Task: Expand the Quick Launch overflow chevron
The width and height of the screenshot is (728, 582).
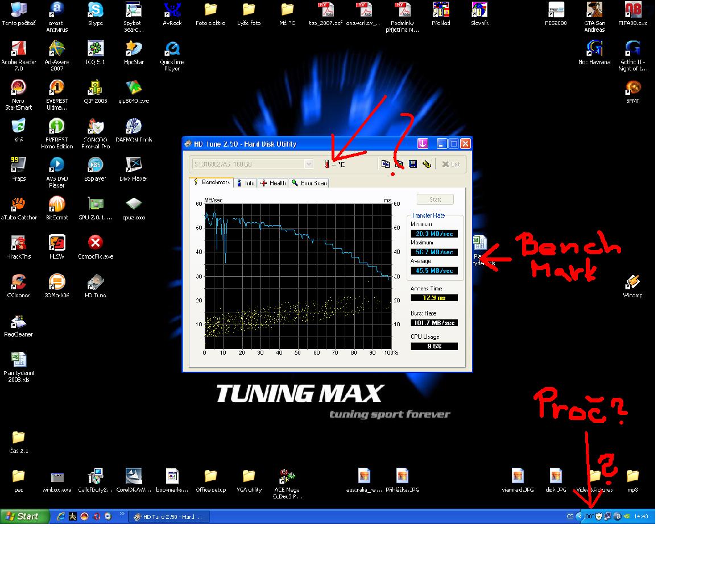Action: pyautogui.click(x=122, y=515)
